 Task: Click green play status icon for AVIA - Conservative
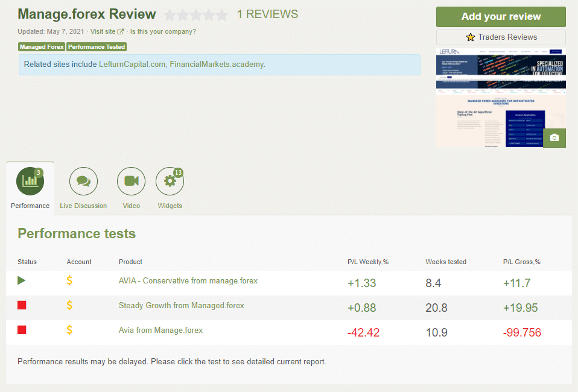click(21, 281)
